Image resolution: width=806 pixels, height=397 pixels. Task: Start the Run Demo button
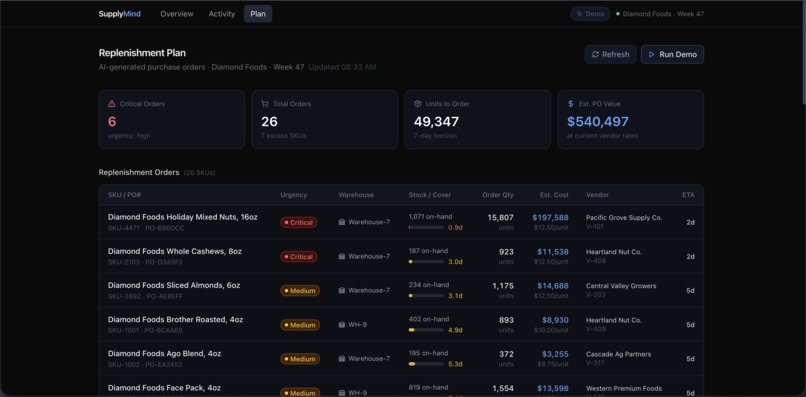pyautogui.click(x=672, y=55)
